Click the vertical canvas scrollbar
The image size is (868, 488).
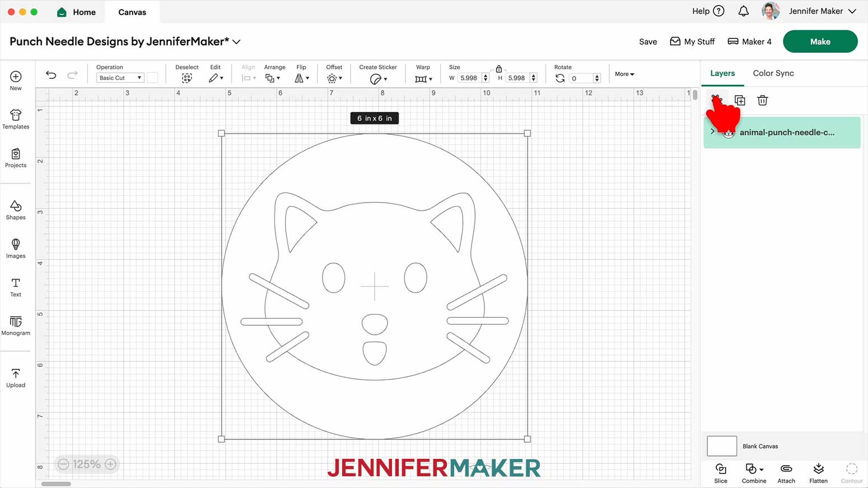tap(695, 95)
